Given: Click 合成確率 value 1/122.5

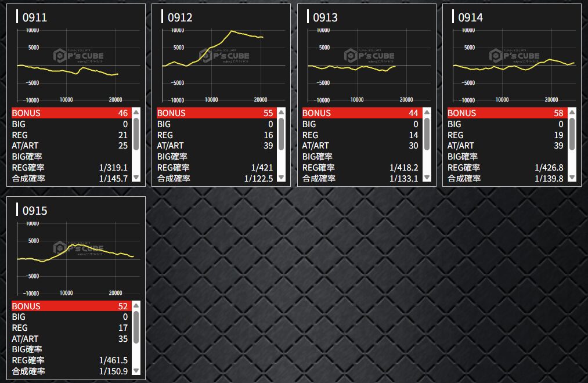Looking at the screenshot, I should (258, 178).
